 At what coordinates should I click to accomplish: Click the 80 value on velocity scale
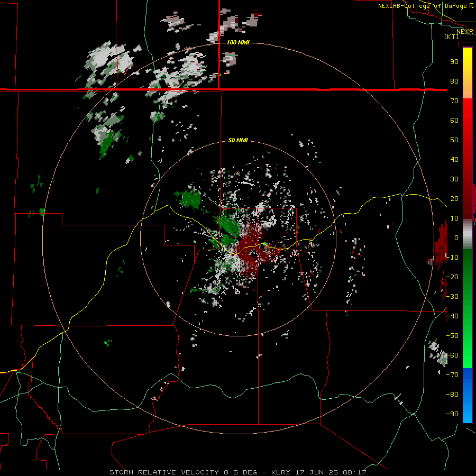coord(454,81)
